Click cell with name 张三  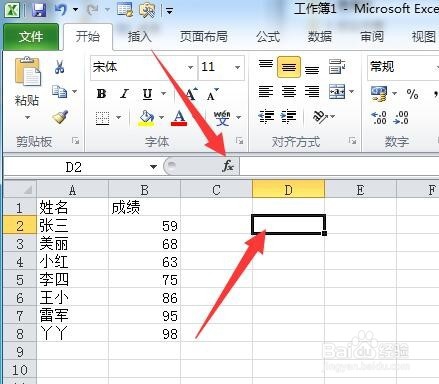pos(73,226)
